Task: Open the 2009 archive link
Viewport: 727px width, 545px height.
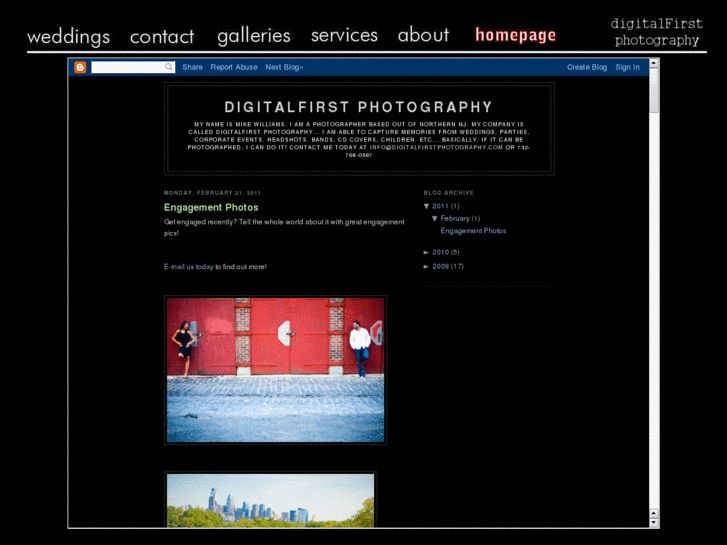Action: pyautogui.click(x=440, y=266)
